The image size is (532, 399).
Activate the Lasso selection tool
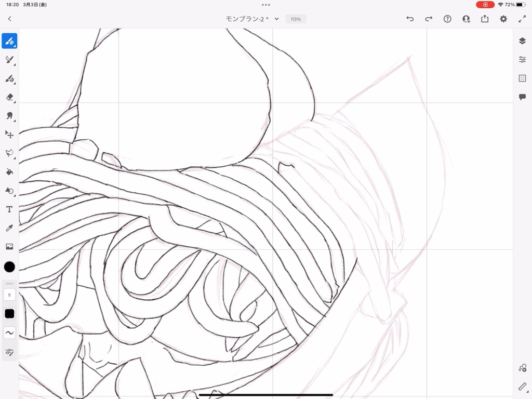coord(9,152)
